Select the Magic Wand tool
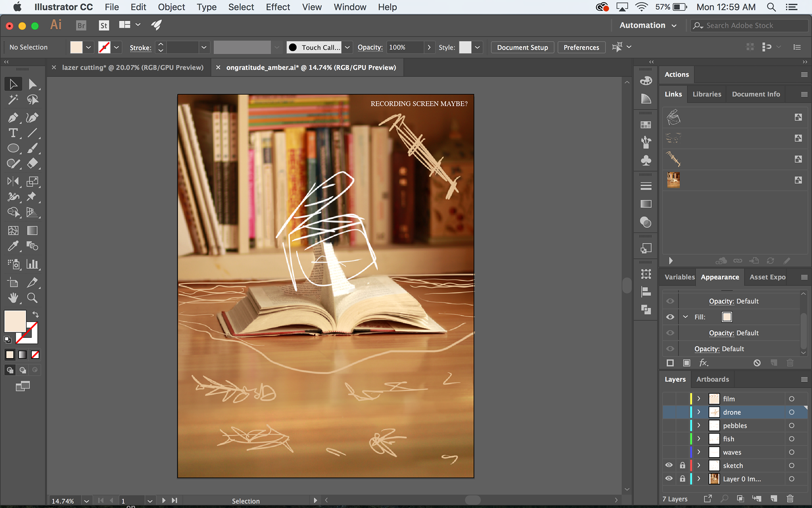 13,100
